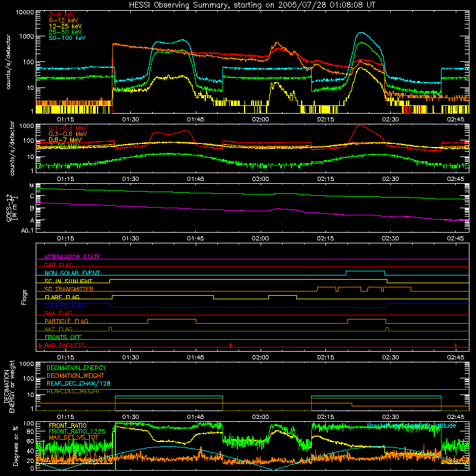This screenshot has height=476, width=476.
Task: Click the C class label on GOES axis
Action: click(x=32, y=196)
